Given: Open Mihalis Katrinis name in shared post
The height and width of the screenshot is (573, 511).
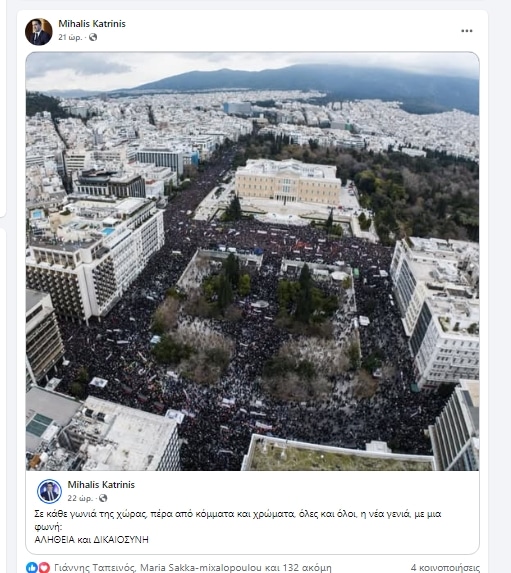Looking at the screenshot, I should [101, 485].
